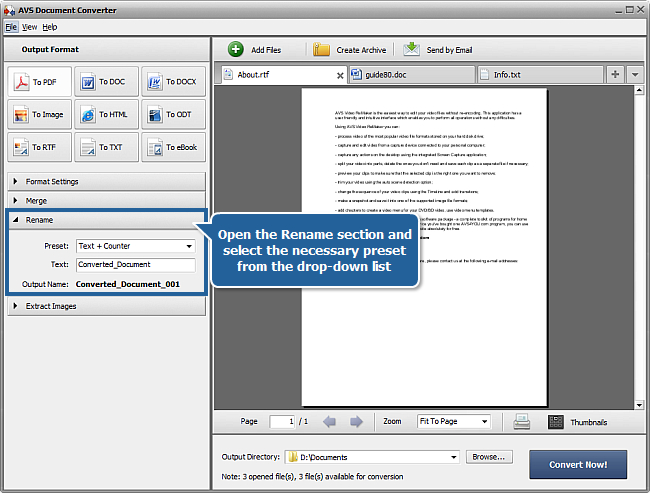Click the Browse... button
The height and width of the screenshot is (493, 650).
click(489, 457)
